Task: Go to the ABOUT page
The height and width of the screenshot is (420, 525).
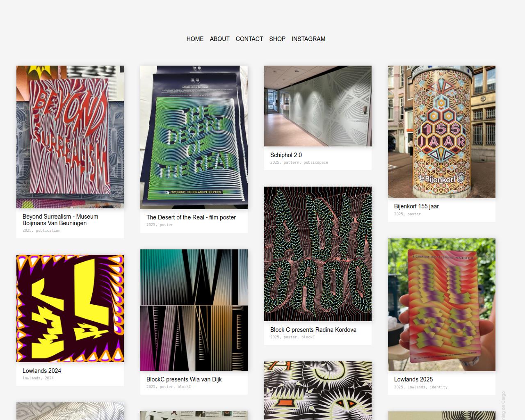Action: [x=219, y=39]
